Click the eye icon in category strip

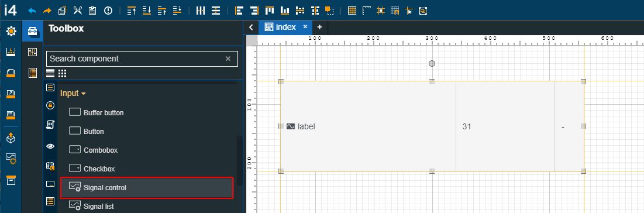pyautogui.click(x=50, y=146)
